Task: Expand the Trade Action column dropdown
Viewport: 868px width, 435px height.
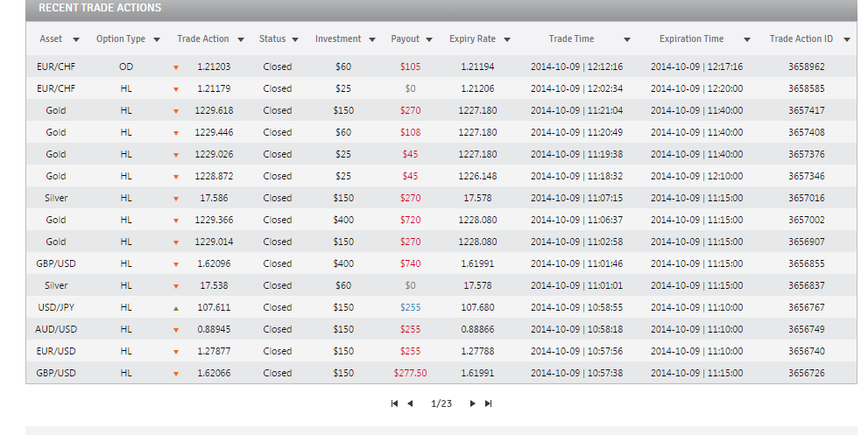Action: pyautogui.click(x=240, y=39)
